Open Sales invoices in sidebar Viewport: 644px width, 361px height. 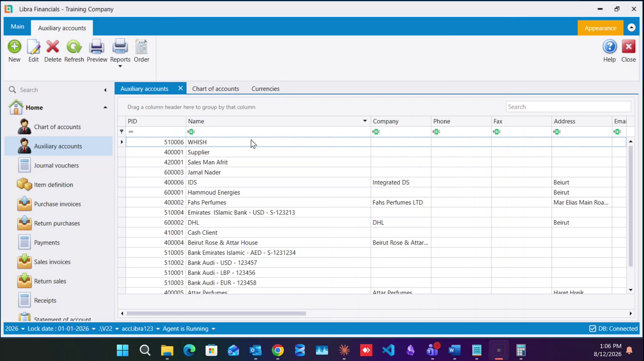pyautogui.click(x=52, y=262)
